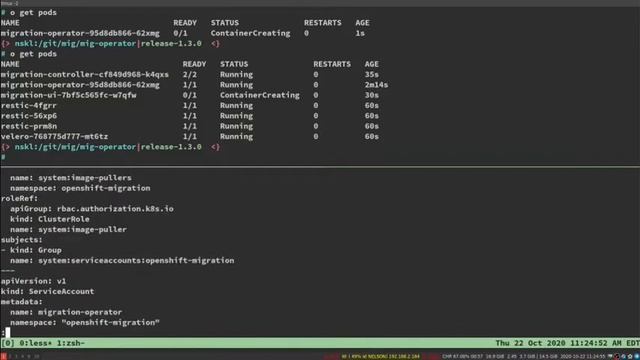640x360 pixels.
Task: Click the 2/2 ready value
Action: 189,75
